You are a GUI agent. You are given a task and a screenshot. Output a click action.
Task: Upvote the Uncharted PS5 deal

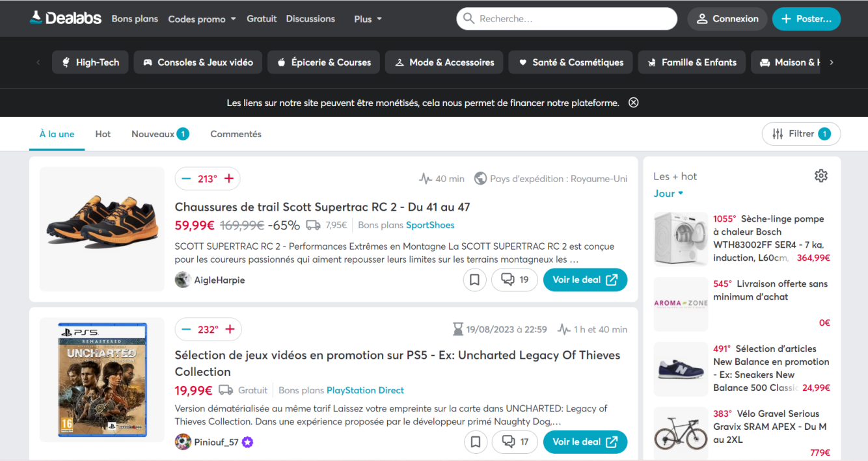tap(230, 330)
